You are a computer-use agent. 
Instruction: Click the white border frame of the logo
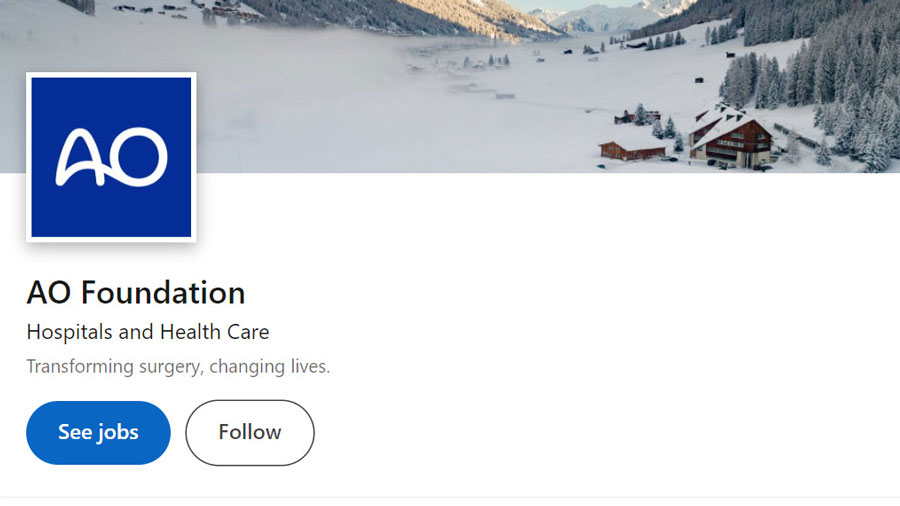[x=29, y=157]
